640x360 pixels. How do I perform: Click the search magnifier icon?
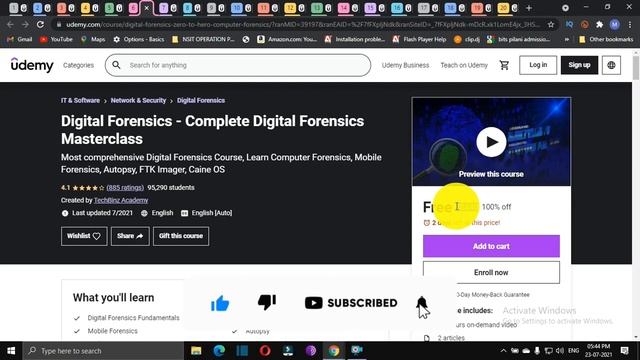coord(116,65)
